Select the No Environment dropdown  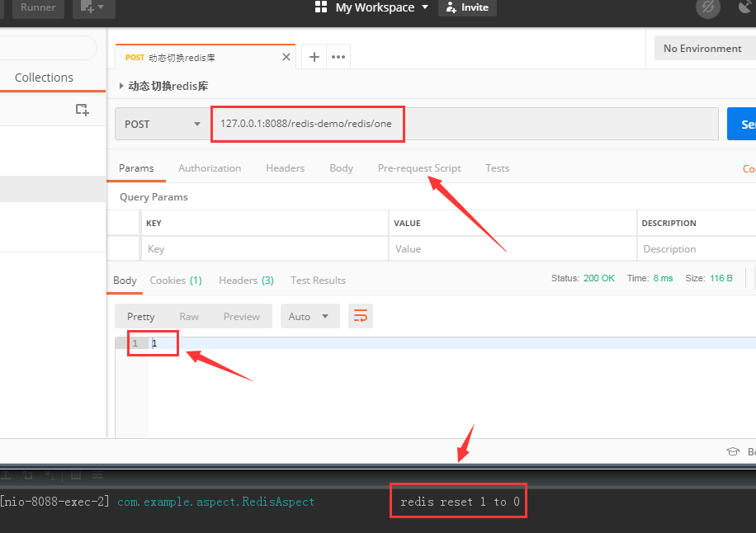pyautogui.click(x=705, y=48)
